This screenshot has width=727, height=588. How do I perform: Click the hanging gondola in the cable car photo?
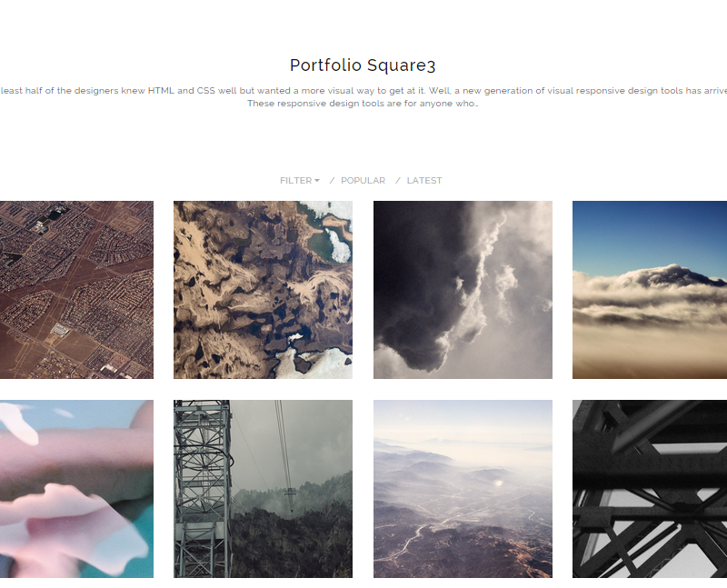tap(290, 499)
